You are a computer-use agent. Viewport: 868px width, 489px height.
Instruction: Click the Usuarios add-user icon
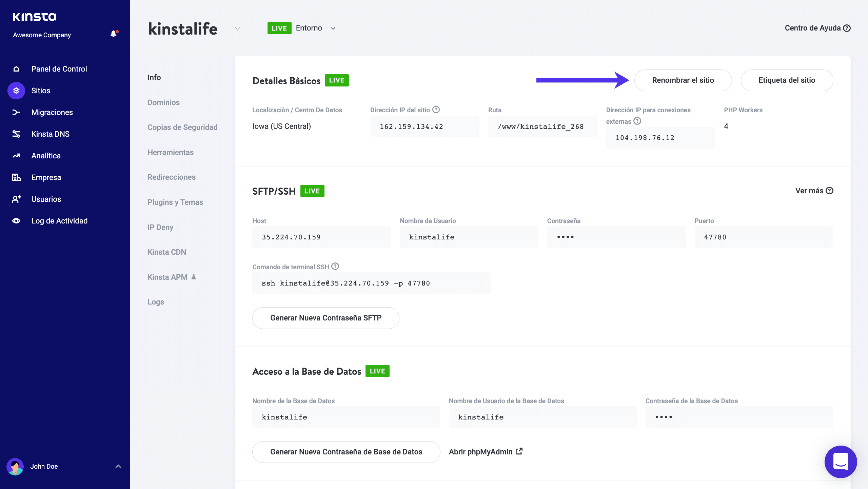pyautogui.click(x=16, y=199)
